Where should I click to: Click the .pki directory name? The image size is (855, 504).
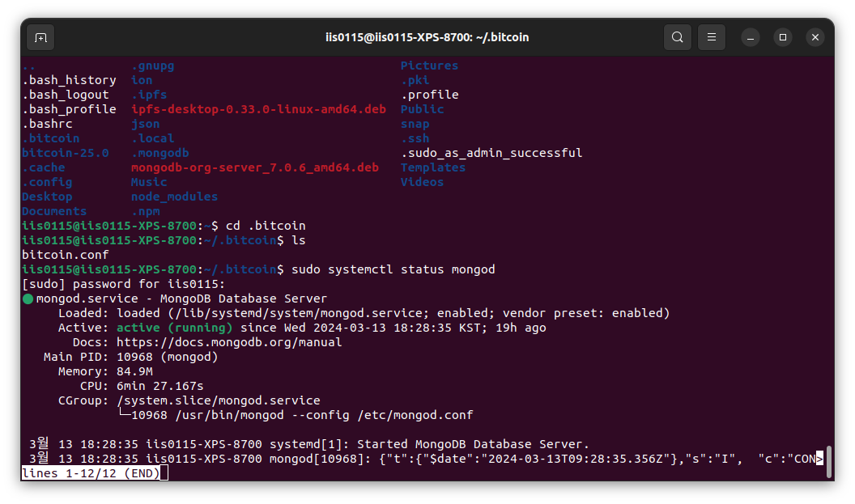click(415, 80)
